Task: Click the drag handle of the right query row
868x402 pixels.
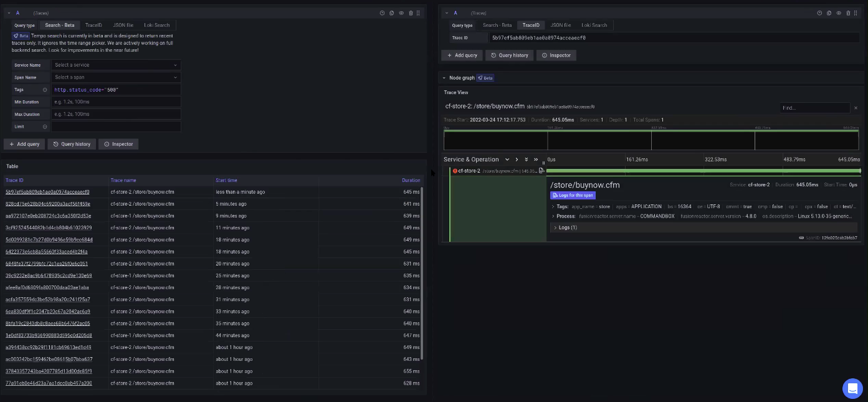Action: pos(857,12)
